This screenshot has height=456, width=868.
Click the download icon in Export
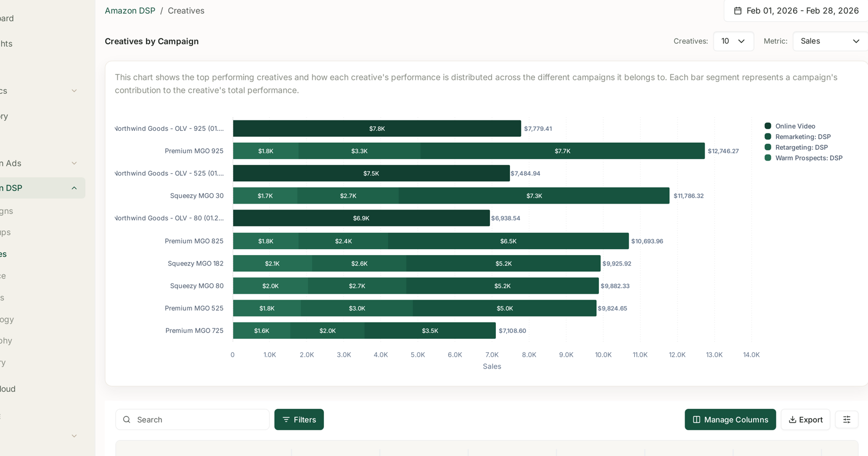[793, 420]
